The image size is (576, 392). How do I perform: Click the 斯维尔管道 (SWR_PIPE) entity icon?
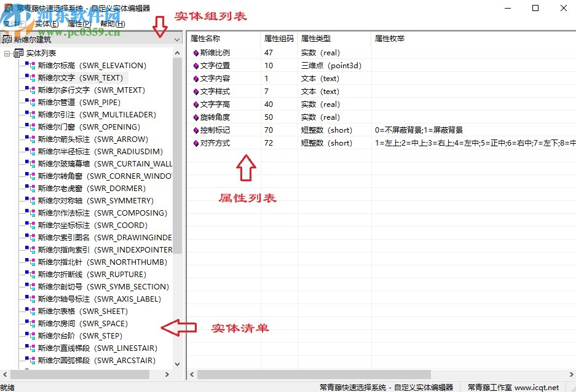click(x=30, y=102)
